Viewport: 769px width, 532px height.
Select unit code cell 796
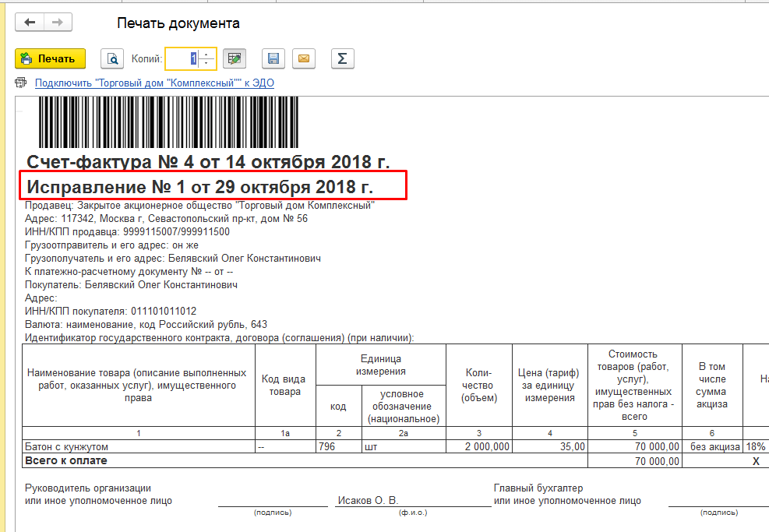coord(338,446)
